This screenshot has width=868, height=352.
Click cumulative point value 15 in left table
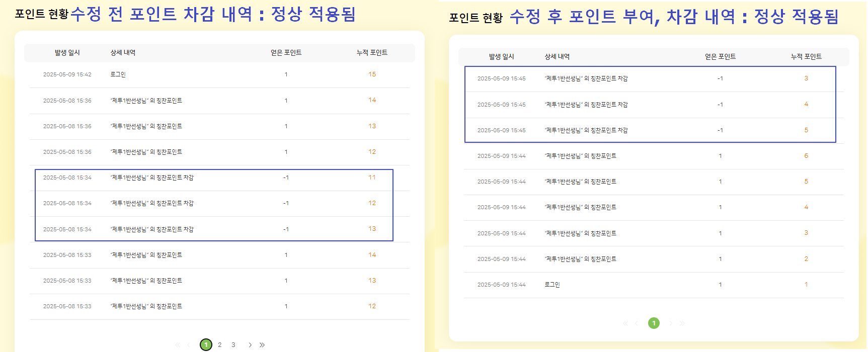pos(372,74)
